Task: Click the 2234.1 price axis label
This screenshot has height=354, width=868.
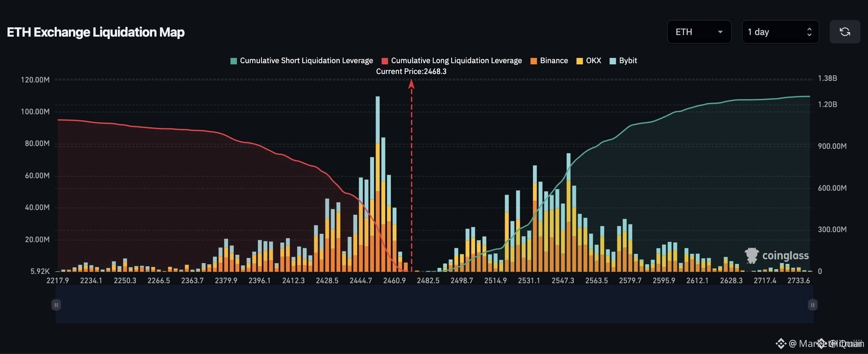Action: 91,280
